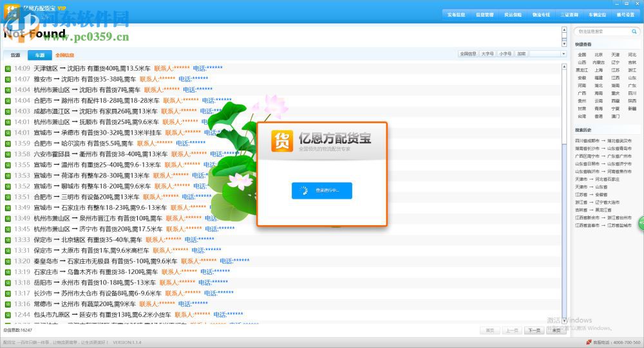The height and width of the screenshot is (348, 644).
Task: Click green icon of 14:03 成都市温江区 row
Action: (8, 111)
